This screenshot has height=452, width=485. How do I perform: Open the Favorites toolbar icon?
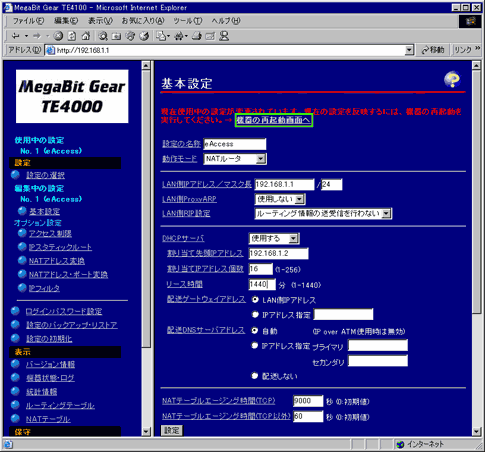116,36
